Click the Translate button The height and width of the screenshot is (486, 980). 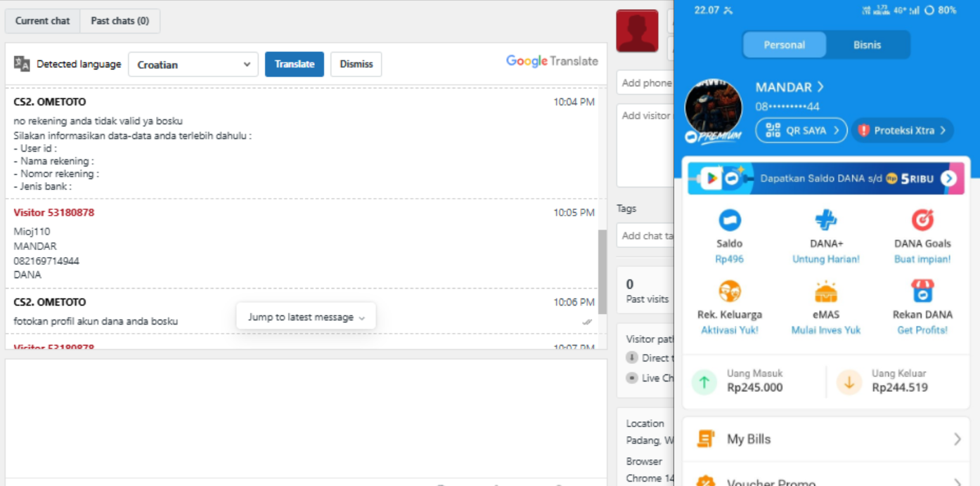[295, 64]
